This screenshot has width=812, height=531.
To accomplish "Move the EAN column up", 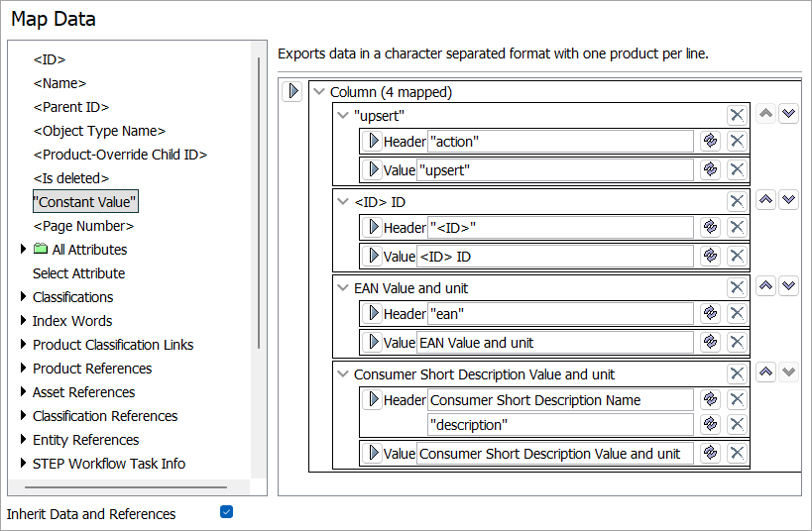I will (x=765, y=286).
